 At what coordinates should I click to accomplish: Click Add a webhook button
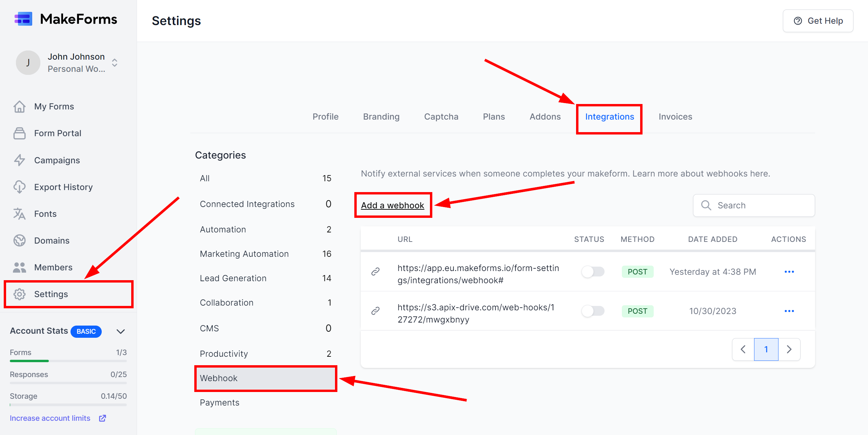point(392,205)
